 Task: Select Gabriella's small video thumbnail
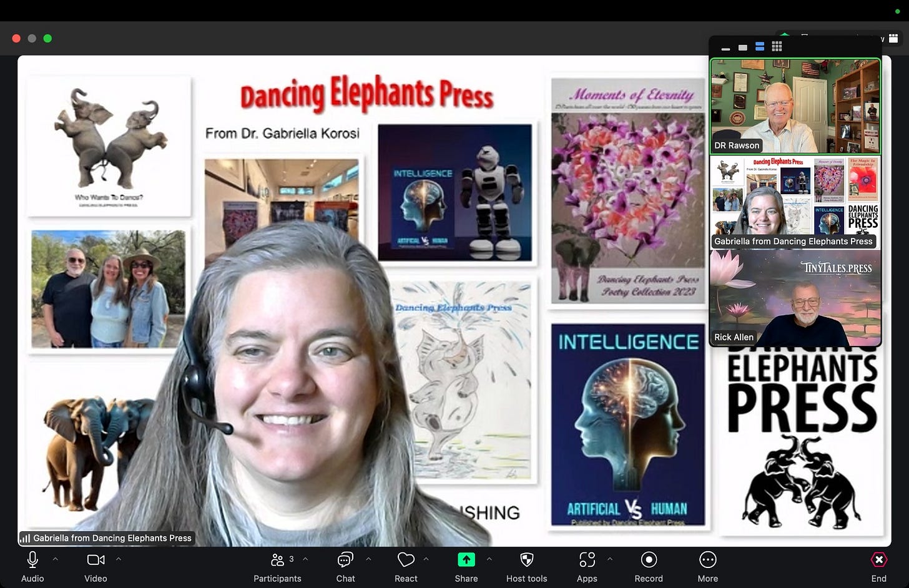tap(795, 202)
